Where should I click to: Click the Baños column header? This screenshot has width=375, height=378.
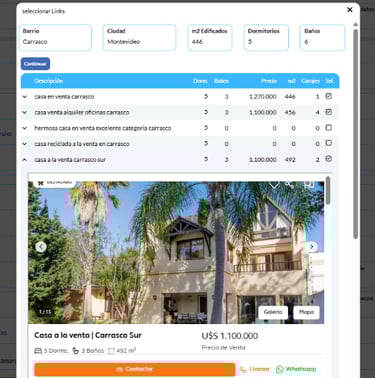coord(221,81)
